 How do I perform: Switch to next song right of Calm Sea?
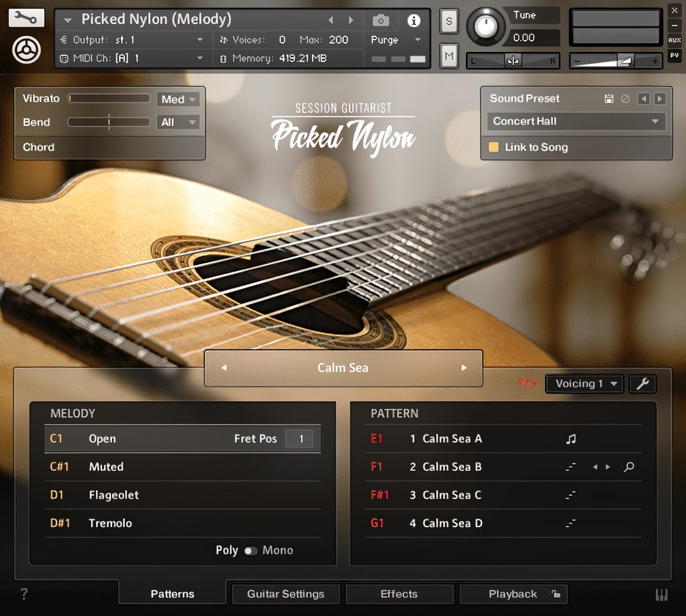tap(464, 368)
